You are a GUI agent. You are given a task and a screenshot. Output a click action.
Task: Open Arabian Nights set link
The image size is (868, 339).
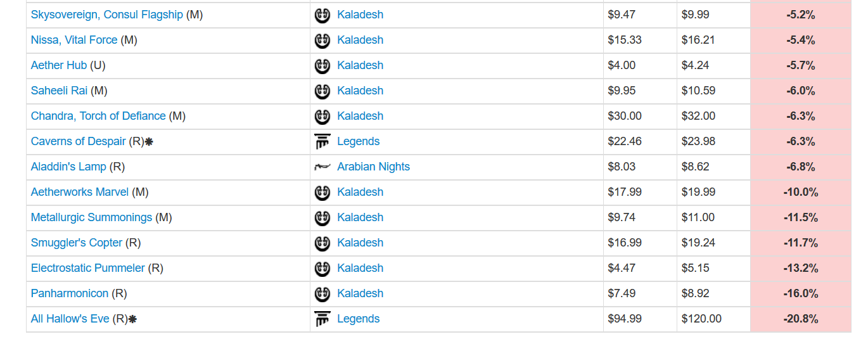pos(373,167)
